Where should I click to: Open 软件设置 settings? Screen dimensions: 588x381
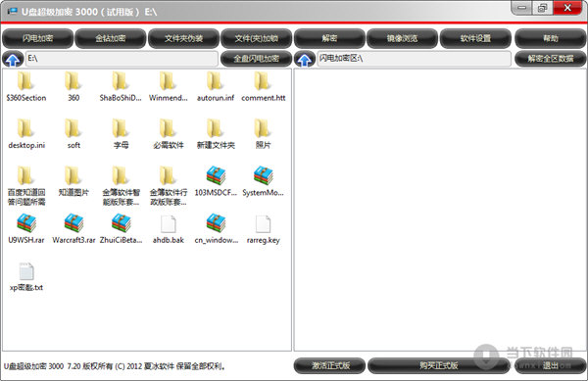pos(475,38)
